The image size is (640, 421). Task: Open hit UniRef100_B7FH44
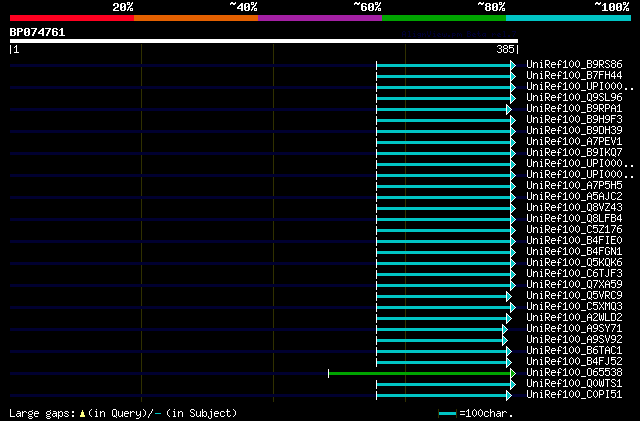tap(574, 76)
